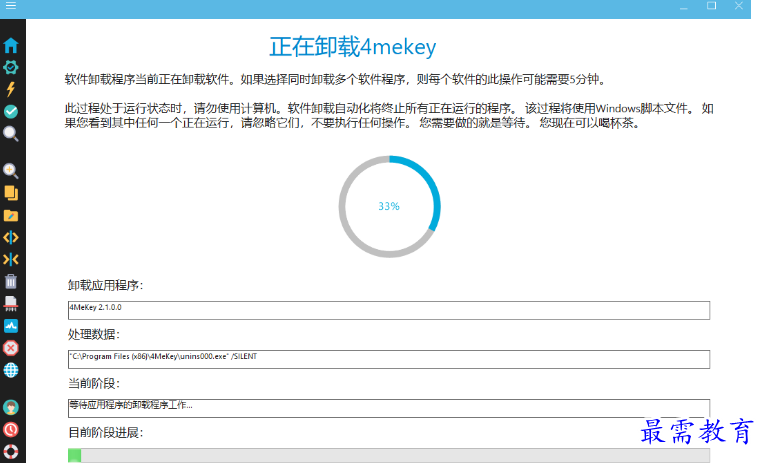Go to the Home icon in sidebar
Screen dimensions: 762x463
11,46
